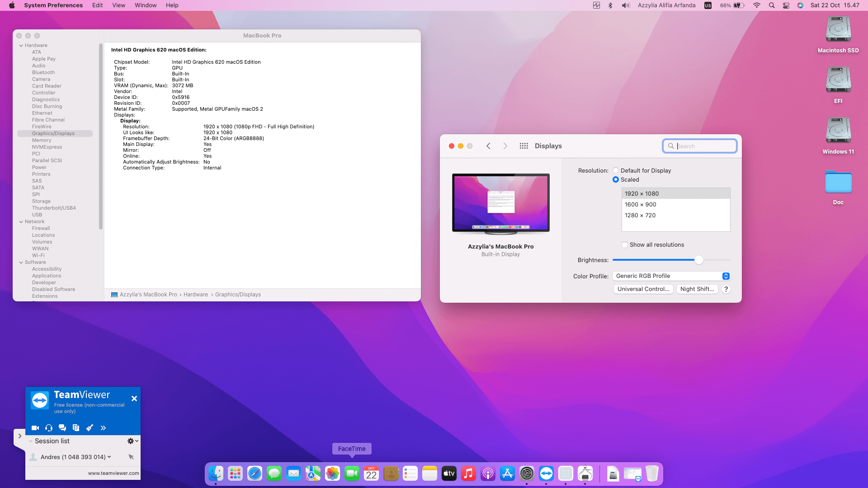Image resolution: width=868 pixels, height=488 pixels.
Task: Open the View menu
Action: [x=119, y=5]
